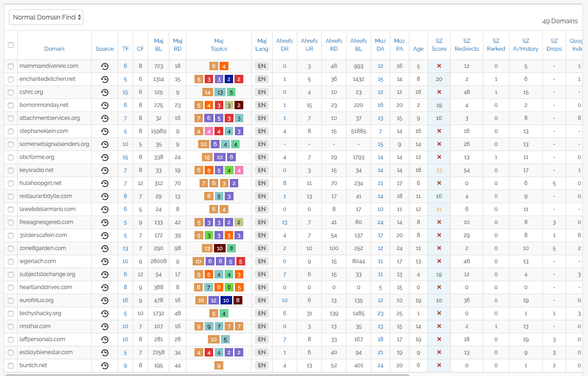
Task: Sort by the Domain column header
Action: (x=54, y=49)
